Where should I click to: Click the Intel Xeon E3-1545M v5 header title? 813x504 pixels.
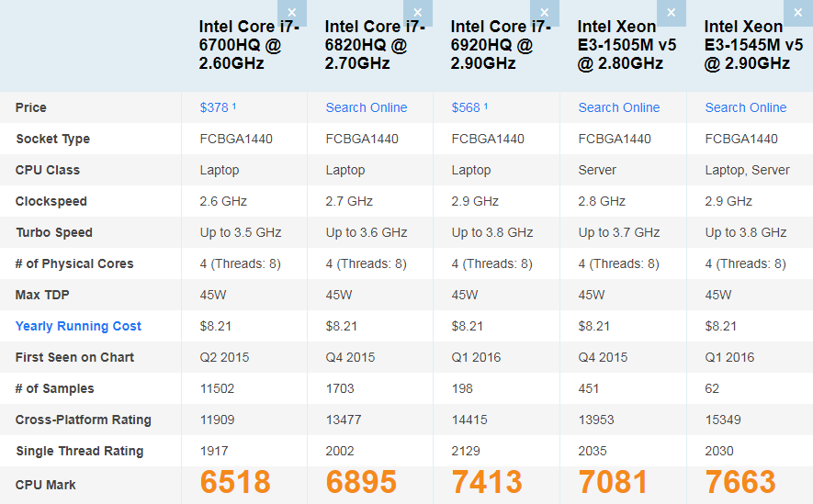click(x=747, y=45)
